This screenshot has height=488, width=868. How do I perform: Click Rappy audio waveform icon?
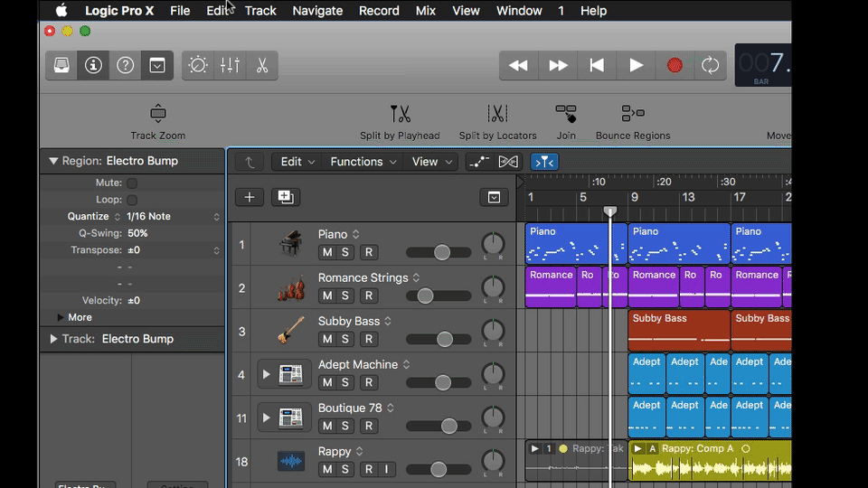click(x=291, y=461)
